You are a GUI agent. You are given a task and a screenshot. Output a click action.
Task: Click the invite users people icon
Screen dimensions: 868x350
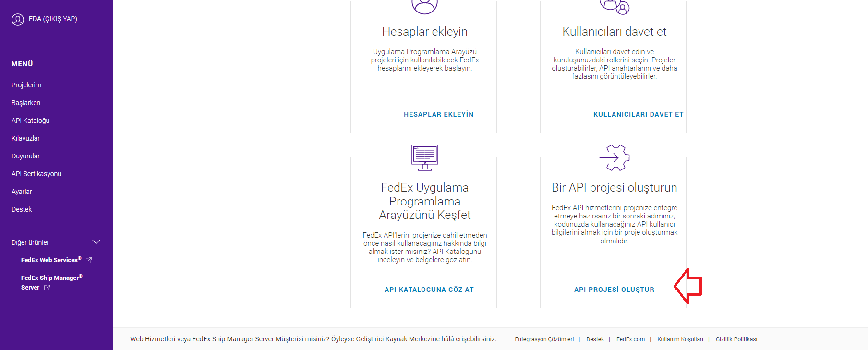pyautogui.click(x=615, y=7)
